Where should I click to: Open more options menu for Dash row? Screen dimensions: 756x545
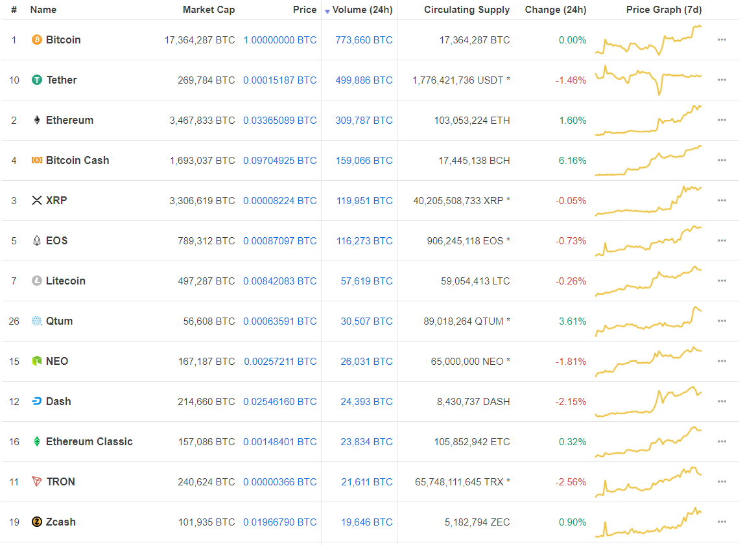tap(721, 401)
